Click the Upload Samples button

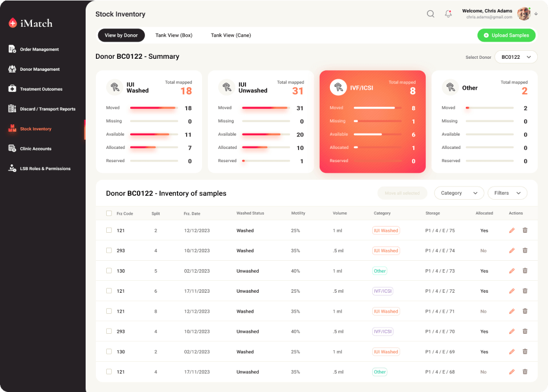[506, 35]
